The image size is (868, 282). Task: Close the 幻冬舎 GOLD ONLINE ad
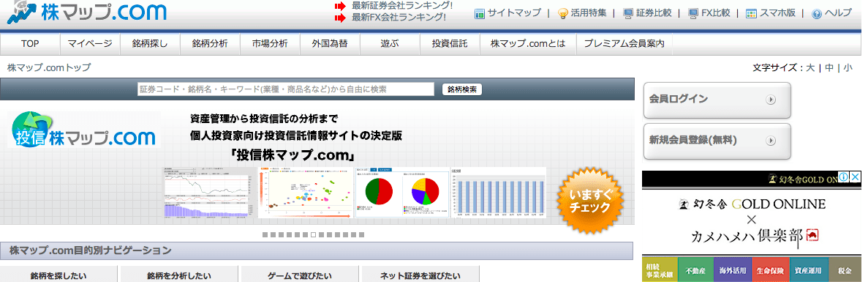(x=856, y=177)
